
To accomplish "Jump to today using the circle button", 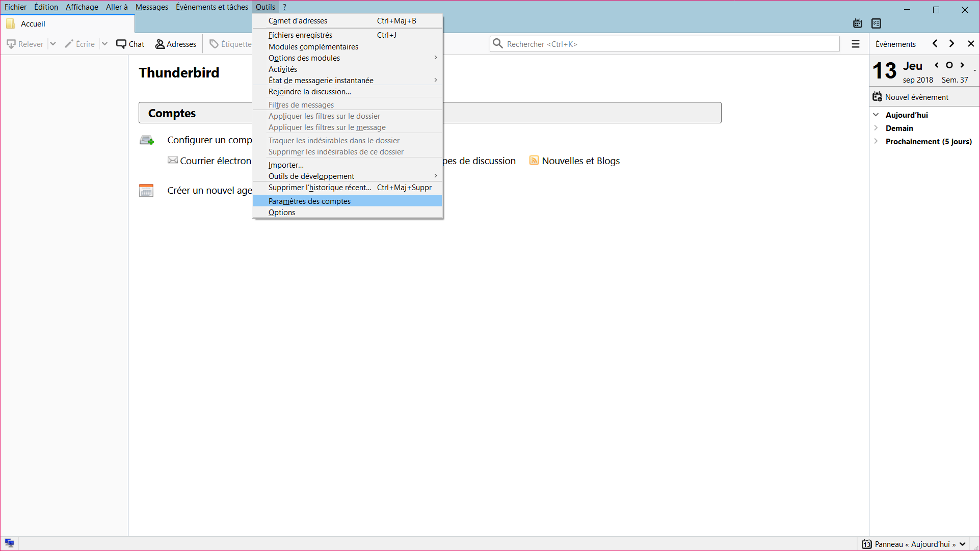I will 949,65.
